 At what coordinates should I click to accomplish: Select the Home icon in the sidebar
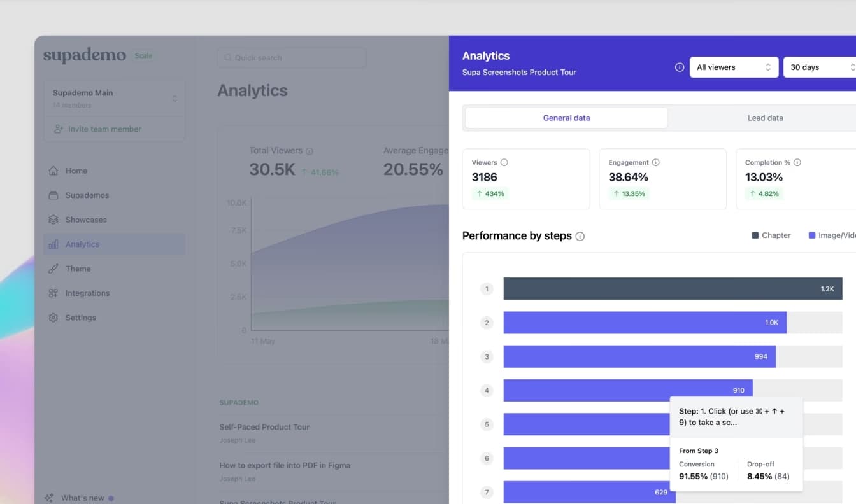pos(53,171)
